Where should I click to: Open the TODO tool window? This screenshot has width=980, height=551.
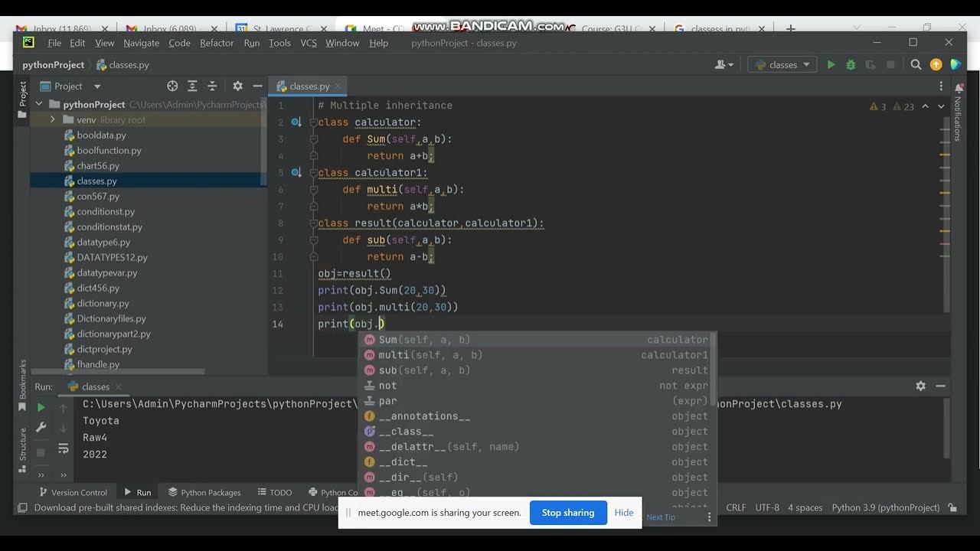click(x=274, y=492)
